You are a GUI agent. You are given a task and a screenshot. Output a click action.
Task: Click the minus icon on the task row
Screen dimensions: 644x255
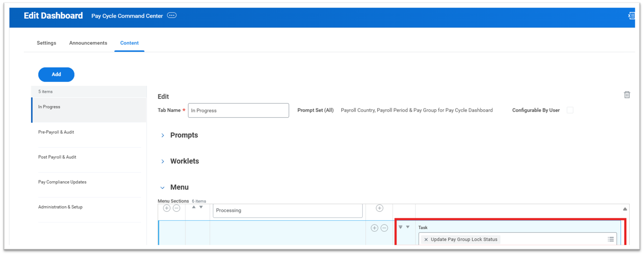pos(384,228)
